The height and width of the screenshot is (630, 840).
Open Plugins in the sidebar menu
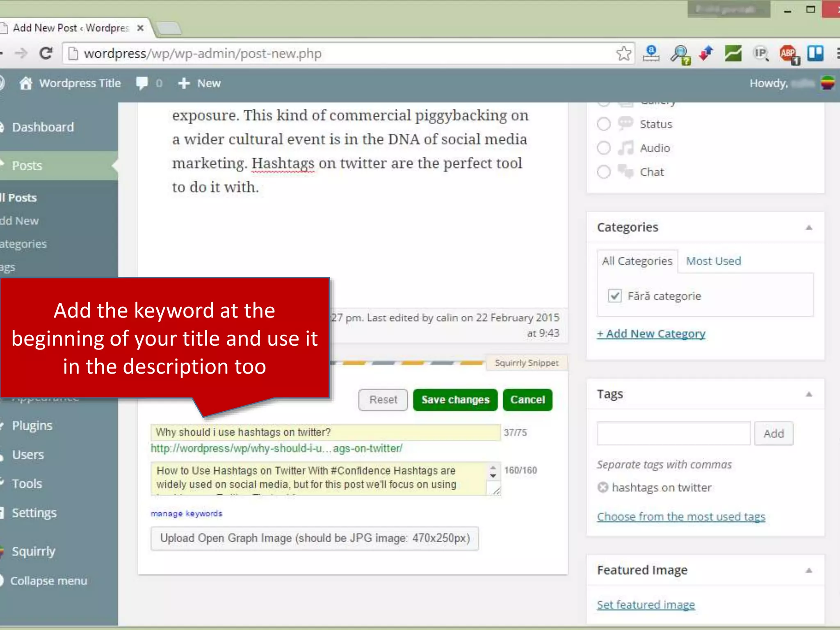pos(32,426)
